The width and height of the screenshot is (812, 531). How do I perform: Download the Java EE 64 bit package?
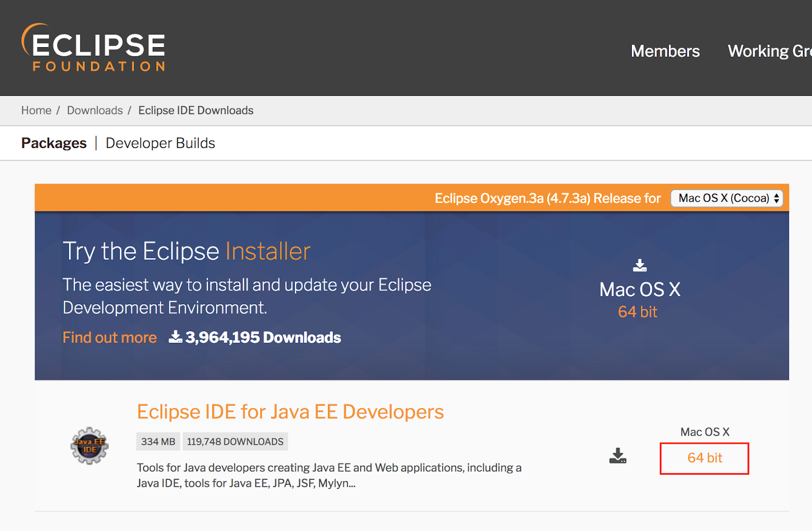tap(704, 458)
